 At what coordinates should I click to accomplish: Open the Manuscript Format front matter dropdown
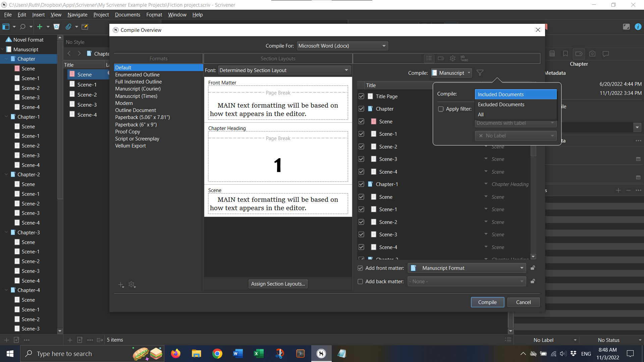[x=467, y=268]
